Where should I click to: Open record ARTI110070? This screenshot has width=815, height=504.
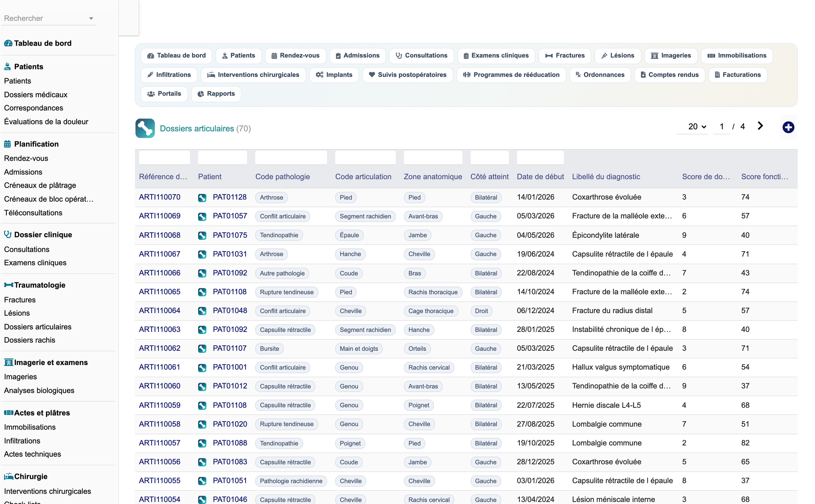(x=160, y=197)
